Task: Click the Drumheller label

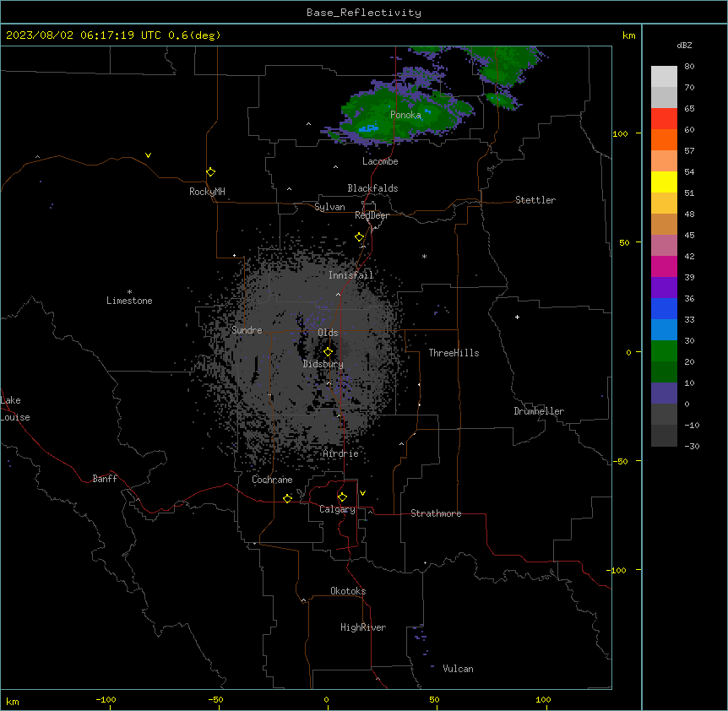Action: (x=539, y=411)
